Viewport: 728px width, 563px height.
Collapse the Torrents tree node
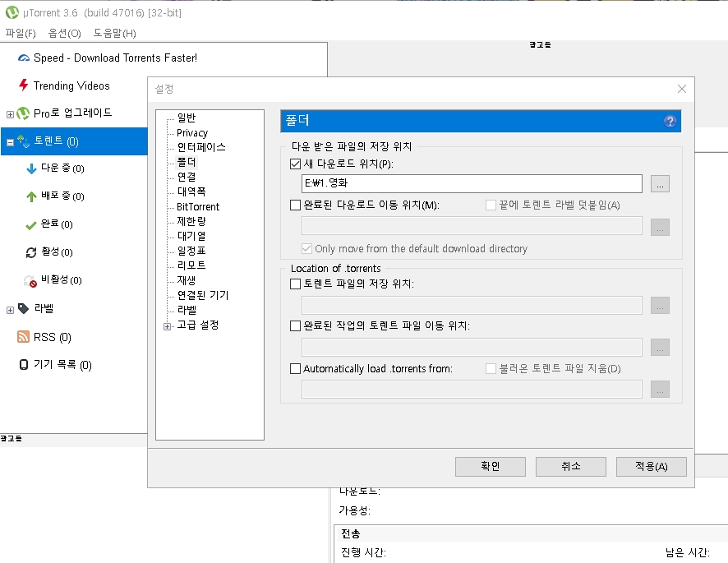pyautogui.click(x=10, y=143)
